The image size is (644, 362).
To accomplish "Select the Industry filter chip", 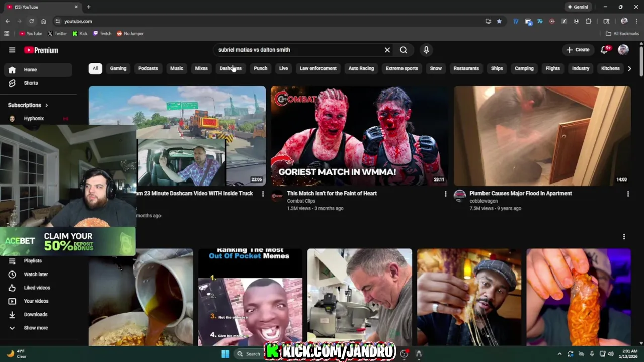I will (x=581, y=68).
